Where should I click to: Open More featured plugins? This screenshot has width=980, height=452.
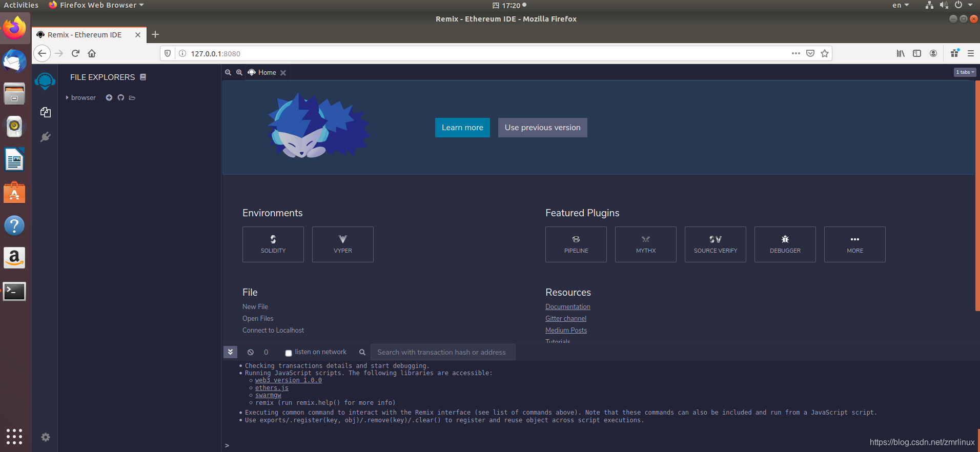click(x=855, y=244)
